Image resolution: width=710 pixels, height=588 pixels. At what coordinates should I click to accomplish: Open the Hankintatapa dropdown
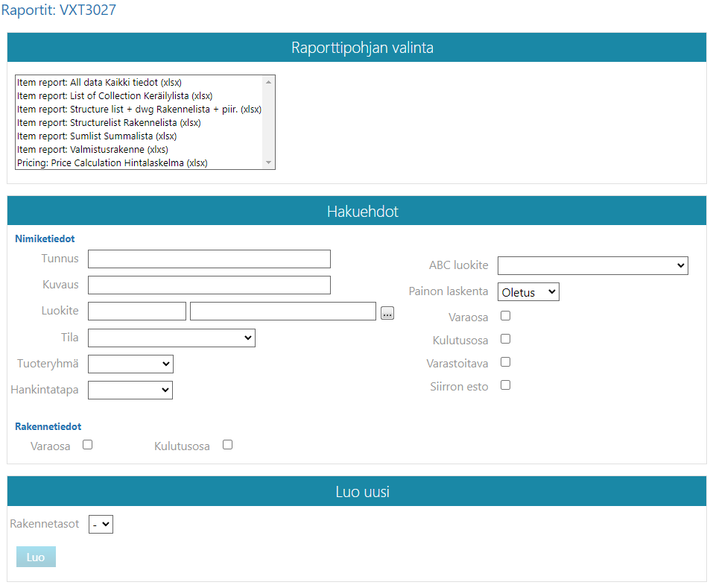pyautogui.click(x=130, y=390)
